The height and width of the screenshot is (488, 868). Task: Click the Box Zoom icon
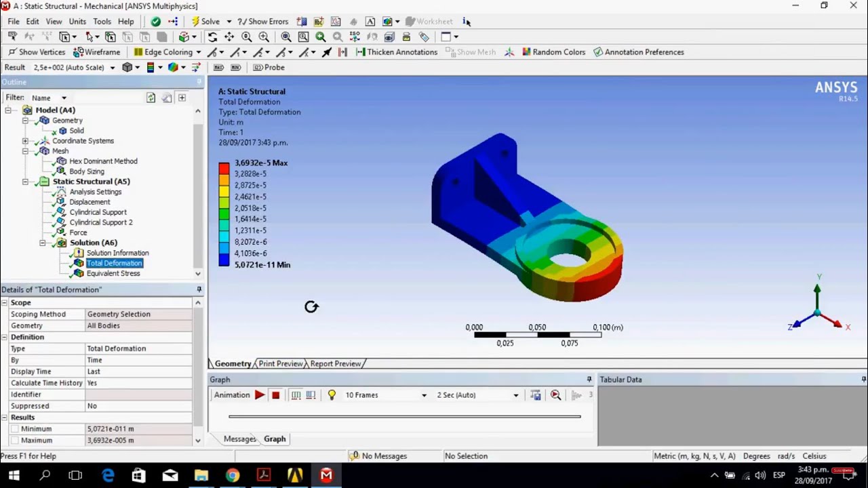point(303,37)
